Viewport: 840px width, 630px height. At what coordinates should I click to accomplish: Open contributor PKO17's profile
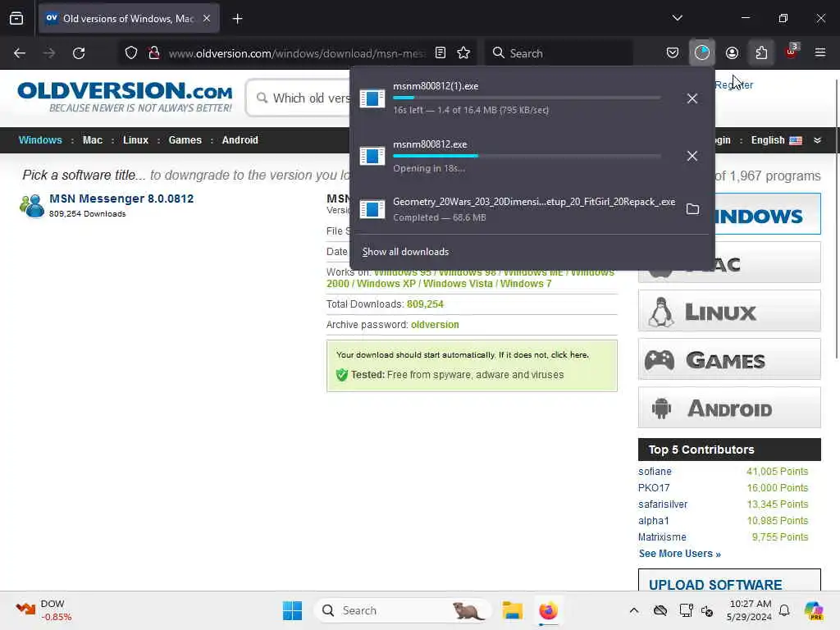click(x=654, y=488)
